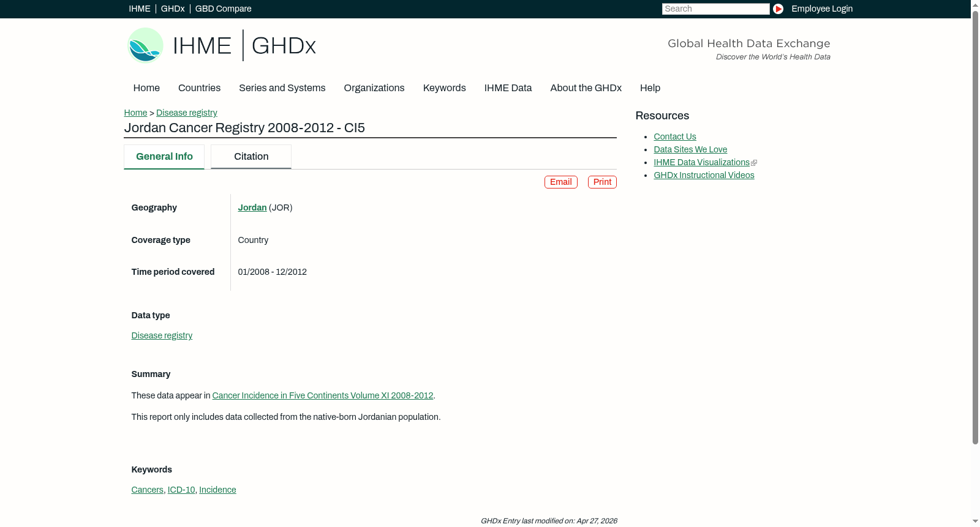Click the GHDx Entry last modified date text
This screenshot has width=980, height=527.
pos(549,521)
